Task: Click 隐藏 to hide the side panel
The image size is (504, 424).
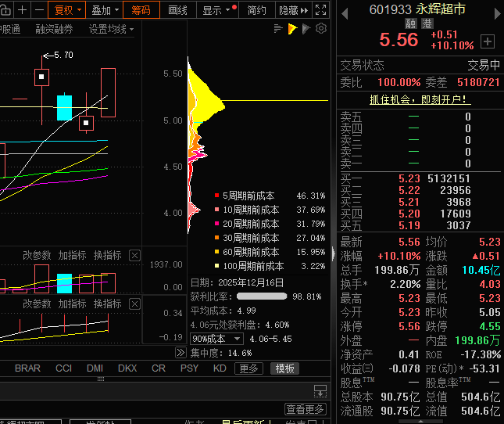Action: pyautogui.click(x=293, y=10)
